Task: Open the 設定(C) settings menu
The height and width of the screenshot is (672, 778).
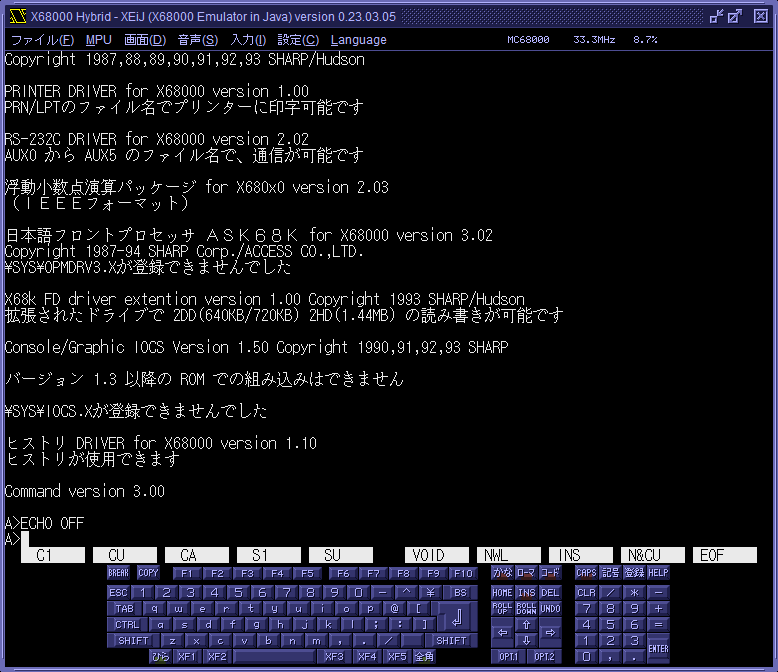Action: point(298,40)
